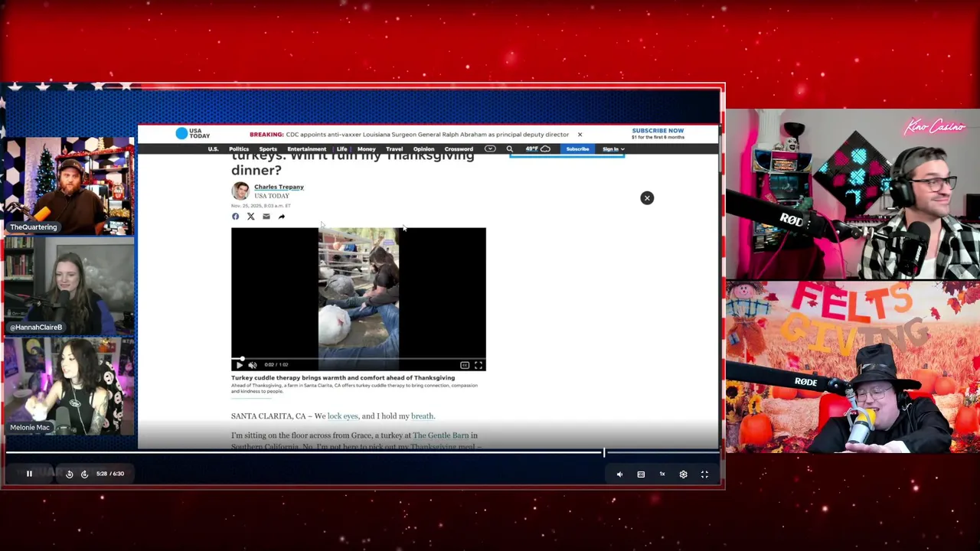Image resolution: width=980 pixels, height=551 pixels.
Task: Close the ad with round X button
Action: tap(647, 198)
